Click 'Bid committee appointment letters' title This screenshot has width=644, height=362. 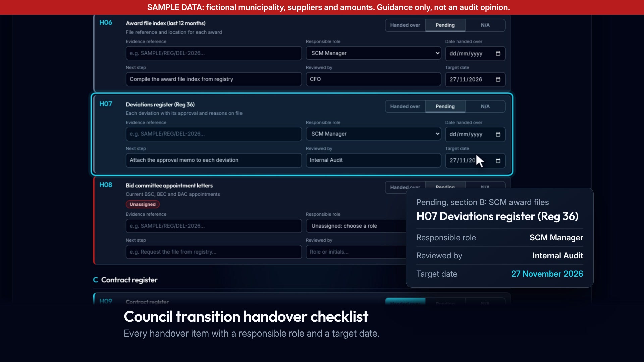[x=169, y=186]
